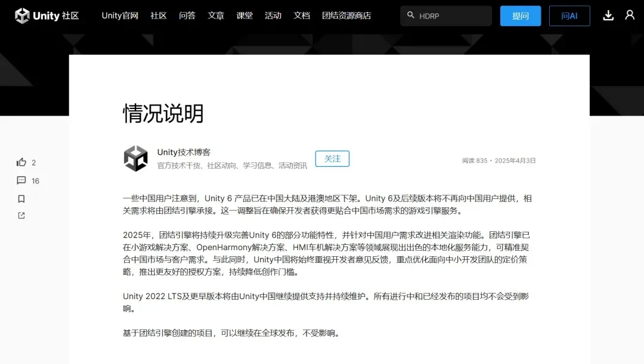Open 团结资源商店 in the nav bar
This screenshot has height=364, width=644.
click(346, 15)
